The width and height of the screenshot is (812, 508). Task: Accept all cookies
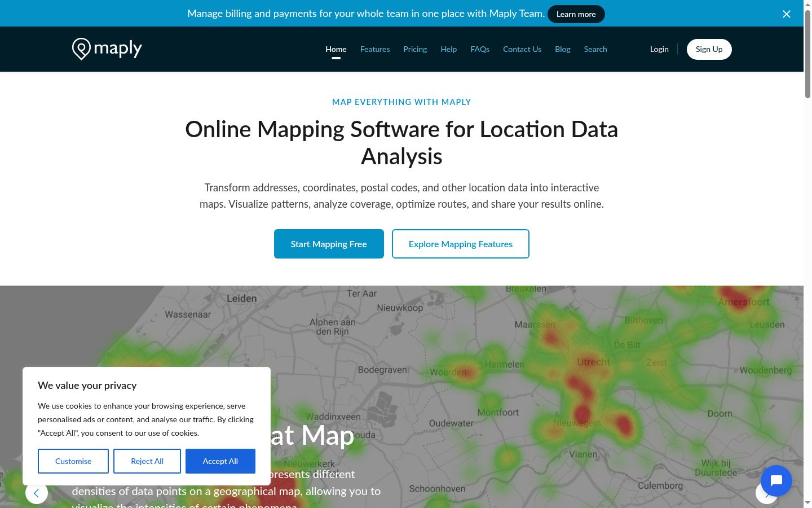220,461
